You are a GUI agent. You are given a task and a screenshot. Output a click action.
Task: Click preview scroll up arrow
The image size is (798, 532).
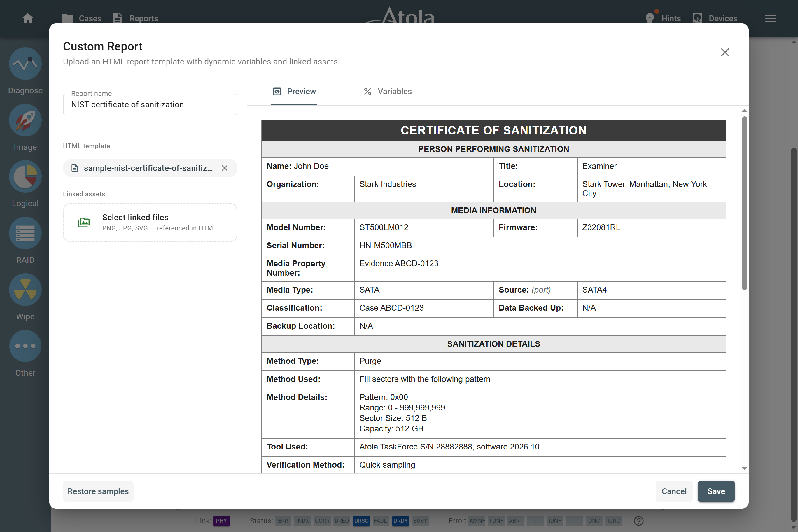[x=744, y=111]
